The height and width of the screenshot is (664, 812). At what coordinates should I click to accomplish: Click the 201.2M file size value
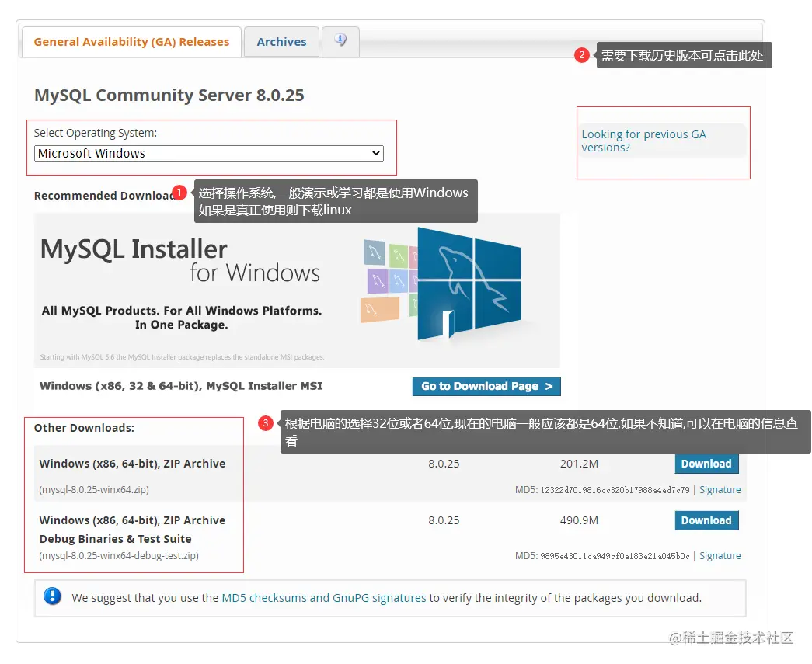pos(579,464)
